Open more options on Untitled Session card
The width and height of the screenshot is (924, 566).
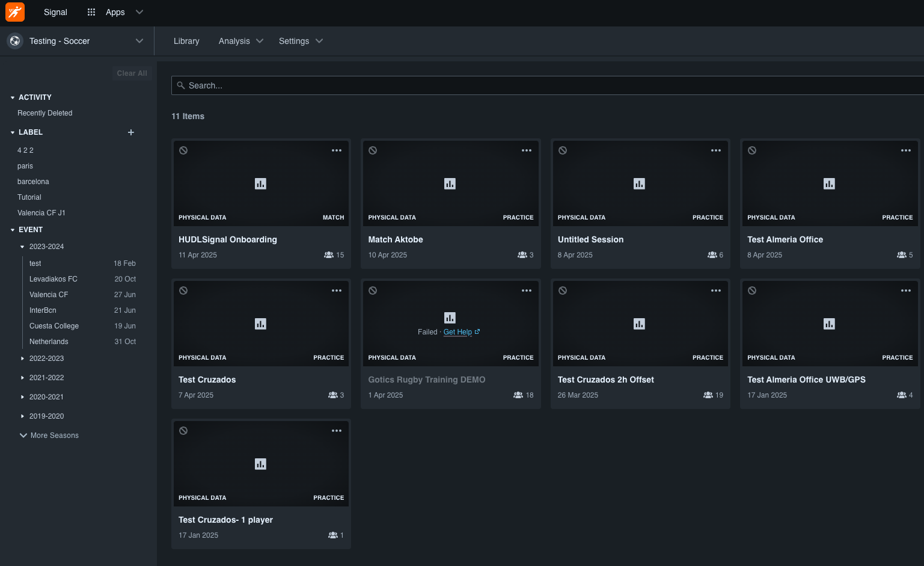point(716,150)
